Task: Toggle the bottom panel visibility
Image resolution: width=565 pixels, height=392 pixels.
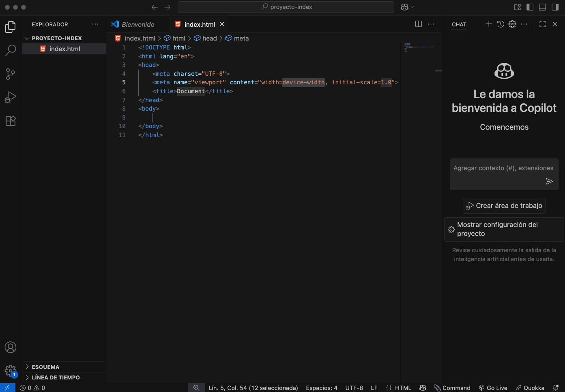Action: pyautogui.click(x=543, y=7)
